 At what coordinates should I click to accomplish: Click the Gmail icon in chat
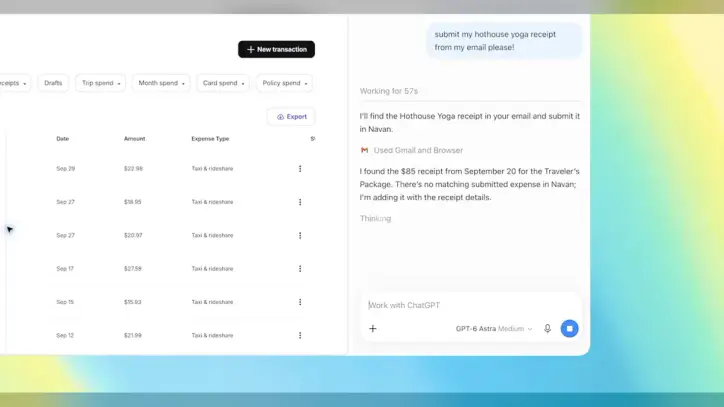364,150
